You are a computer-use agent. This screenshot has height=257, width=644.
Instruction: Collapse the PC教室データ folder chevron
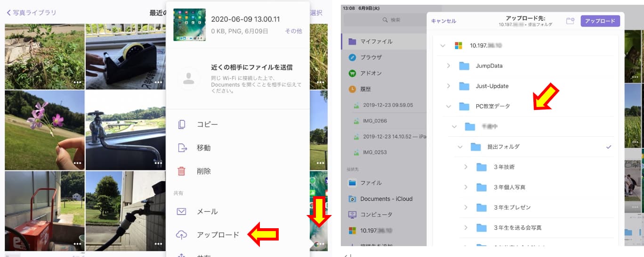coord(449,106)
